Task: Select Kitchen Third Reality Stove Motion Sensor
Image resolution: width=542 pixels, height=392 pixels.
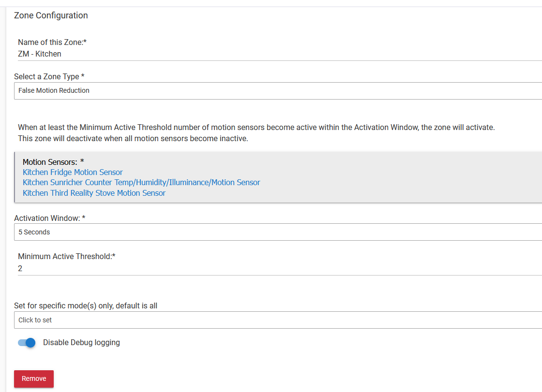Action: tap(94, 193)
